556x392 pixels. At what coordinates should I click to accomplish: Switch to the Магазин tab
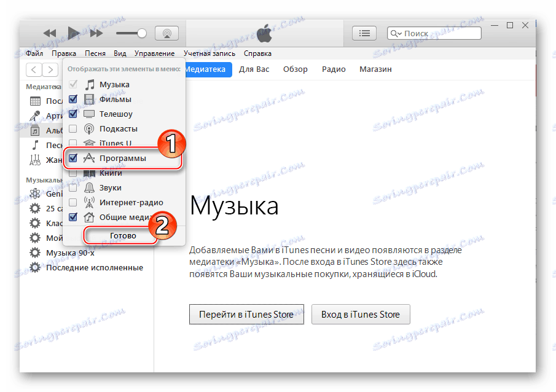tap(375, 69)
